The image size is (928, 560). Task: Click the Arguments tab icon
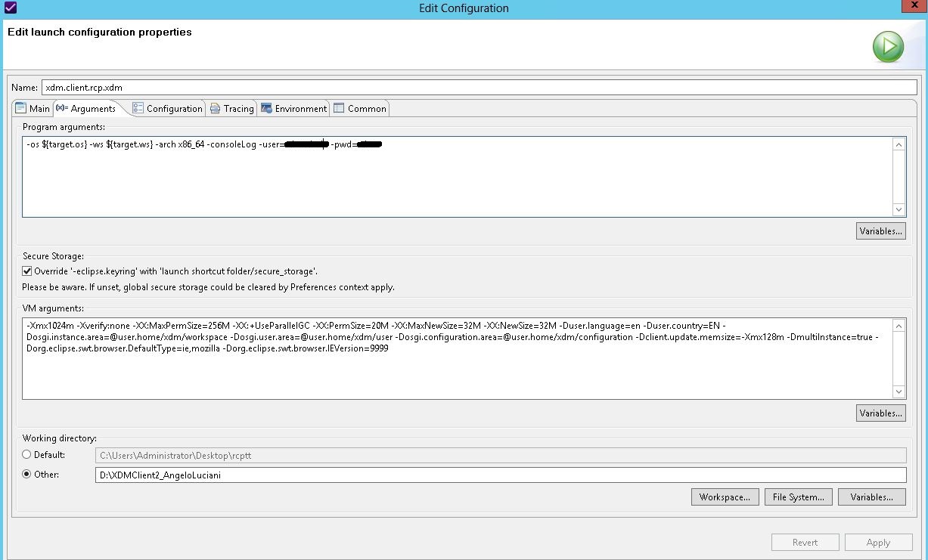62,108
